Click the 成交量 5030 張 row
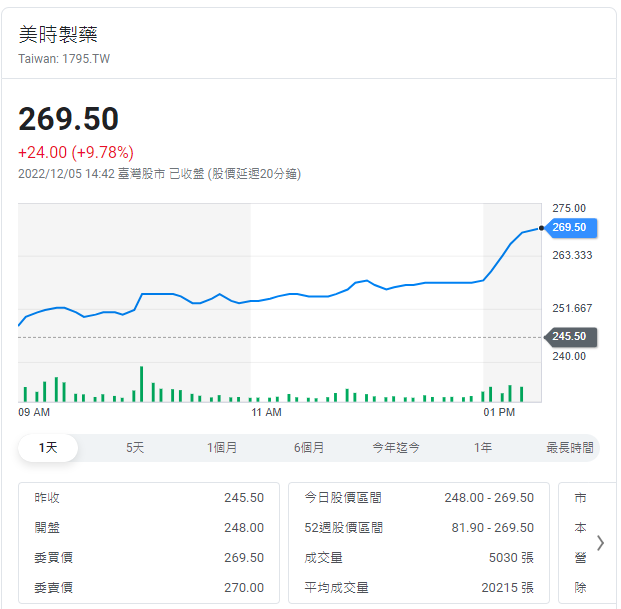Screen dimensions: 621x609 [418, 558]
